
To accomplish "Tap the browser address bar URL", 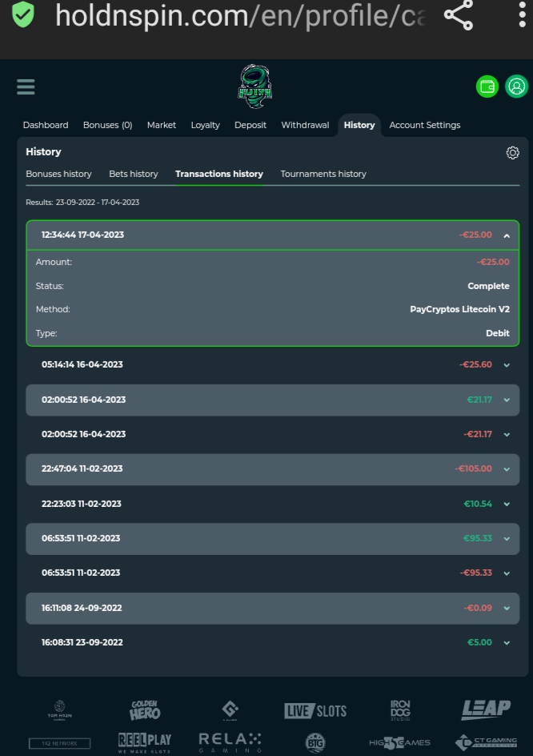I will [240, 16].
